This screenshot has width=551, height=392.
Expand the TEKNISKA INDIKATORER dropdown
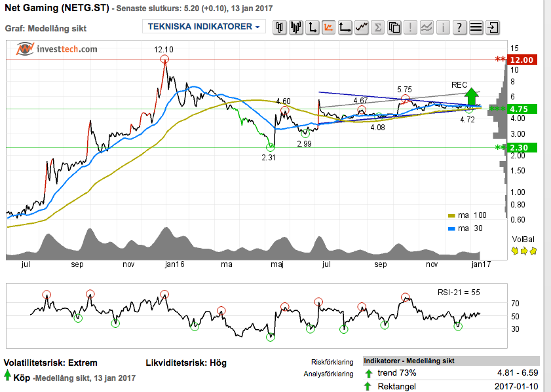click(204, 27)
